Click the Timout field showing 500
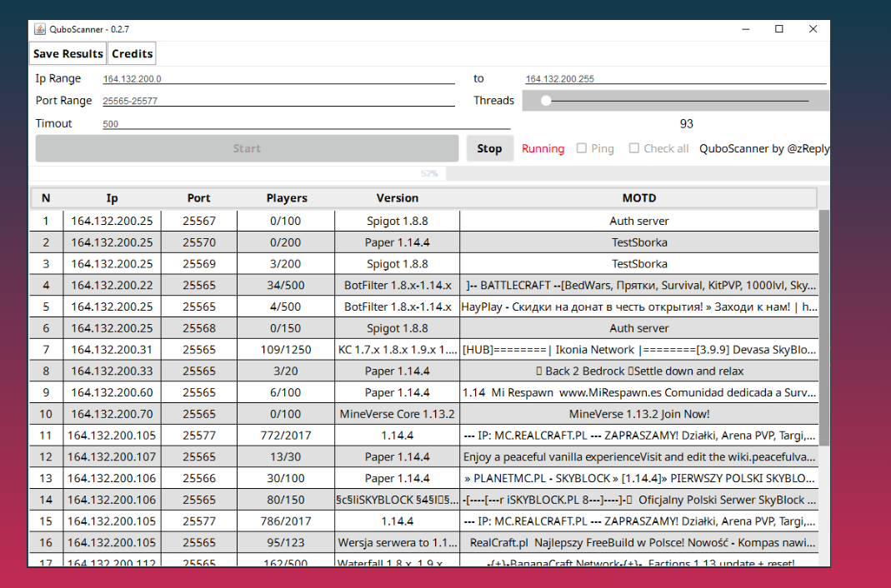The width and height of the screenshot is (891, 588). (306, 124)
